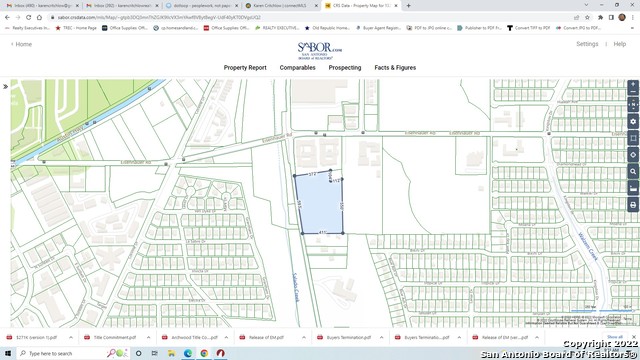This screenshot has height=360, width=640.
Task: Open the browser home page
Action: [39, 18]
